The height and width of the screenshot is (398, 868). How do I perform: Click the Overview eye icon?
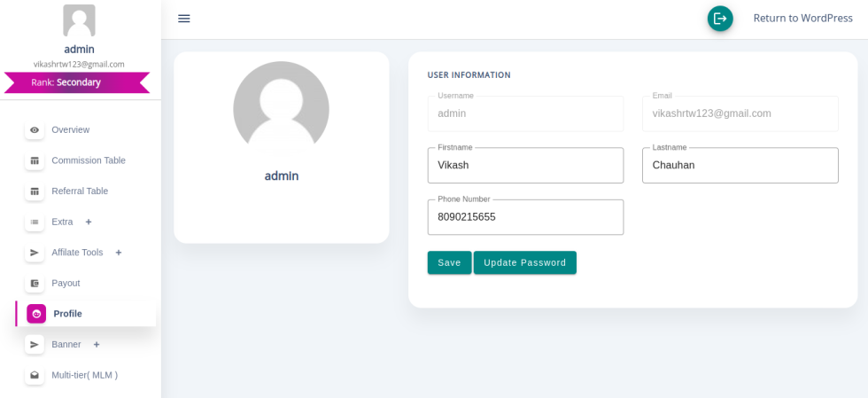click(x=35, y=130)
